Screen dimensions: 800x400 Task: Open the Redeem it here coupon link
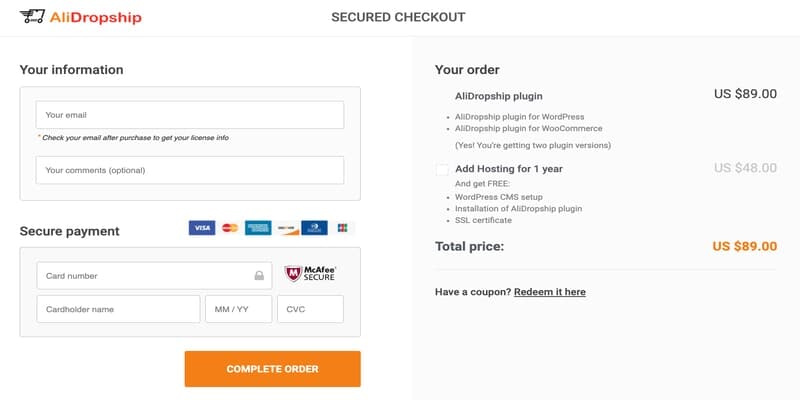pyautogui.click(x=549, y=292)
